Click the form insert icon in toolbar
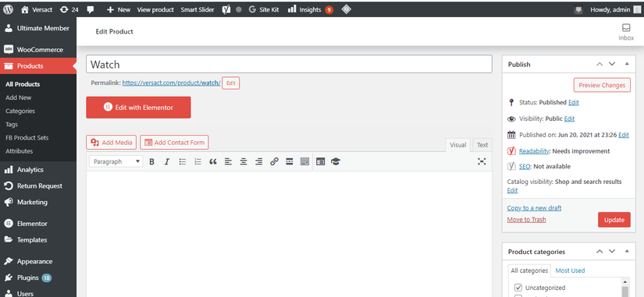This screenshot has height=297, width=644. click(x=320, y=161)
